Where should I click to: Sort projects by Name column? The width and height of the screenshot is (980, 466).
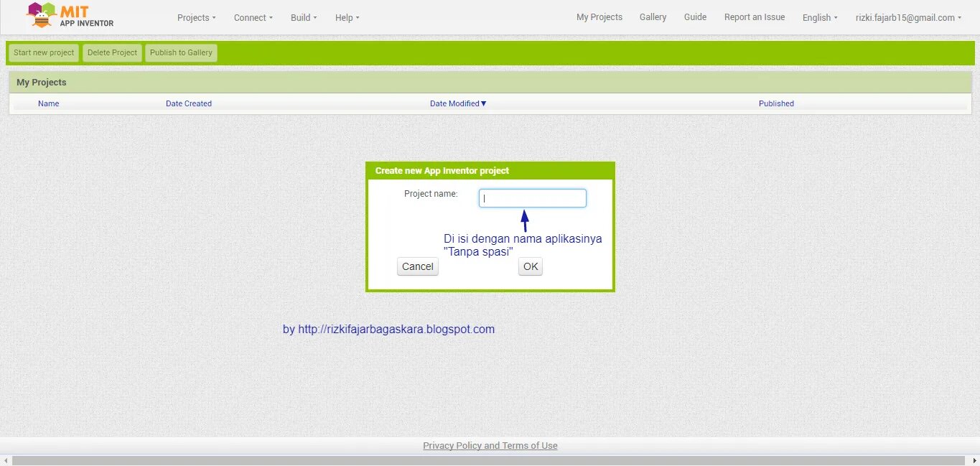pos(49,103)
